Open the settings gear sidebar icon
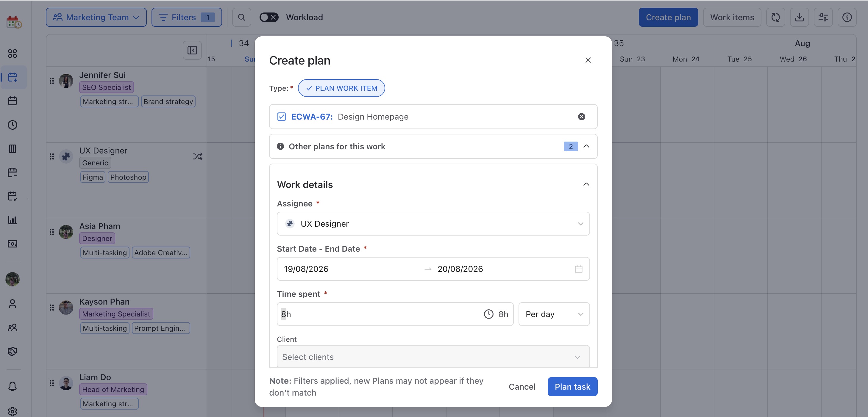Image resolution: width=868 pixels, height=417 pixels. (x=13, y=411)
